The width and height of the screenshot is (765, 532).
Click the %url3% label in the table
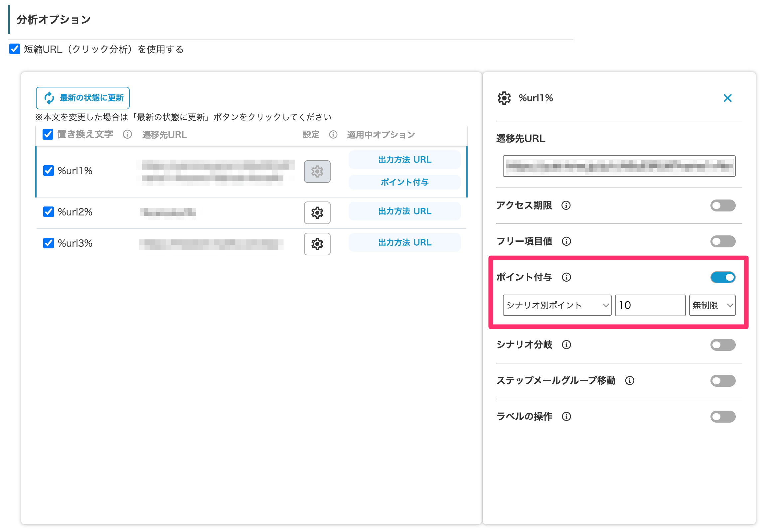[75, 243]
